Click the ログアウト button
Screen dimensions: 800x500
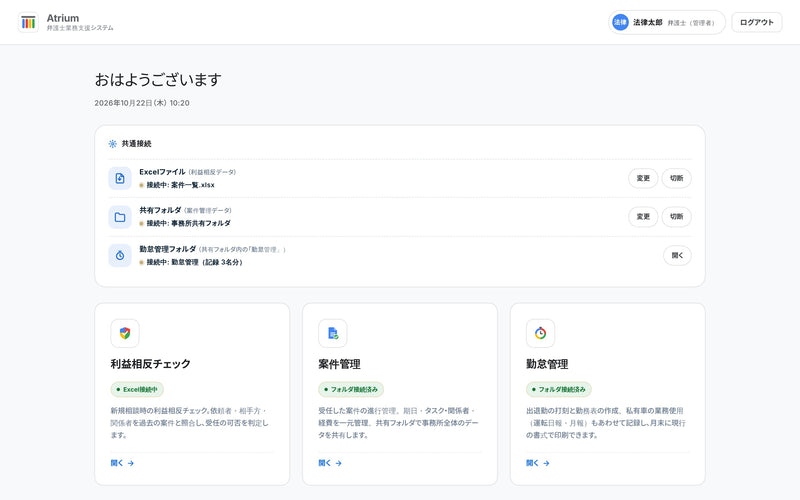click(757, 22)
